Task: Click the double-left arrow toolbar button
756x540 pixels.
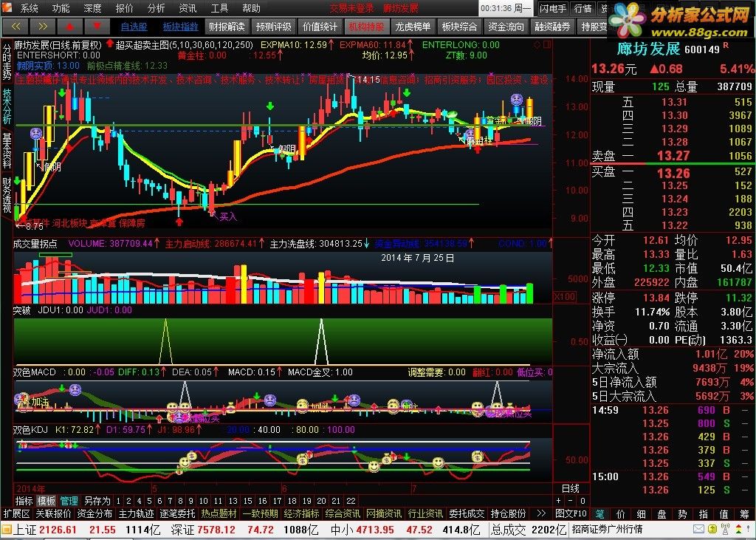Action: [16, 27]
